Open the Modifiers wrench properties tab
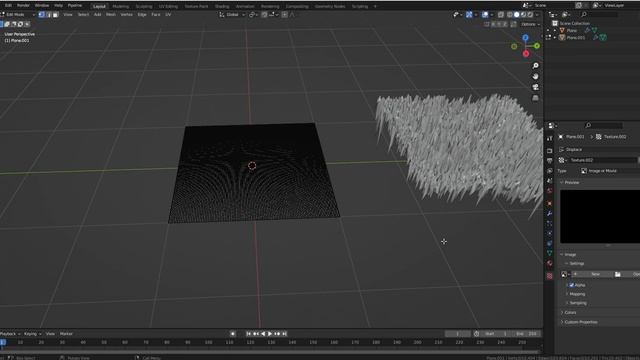Image resolution: width=640 pixels, height=360 pixels. (x=549, y=213)
